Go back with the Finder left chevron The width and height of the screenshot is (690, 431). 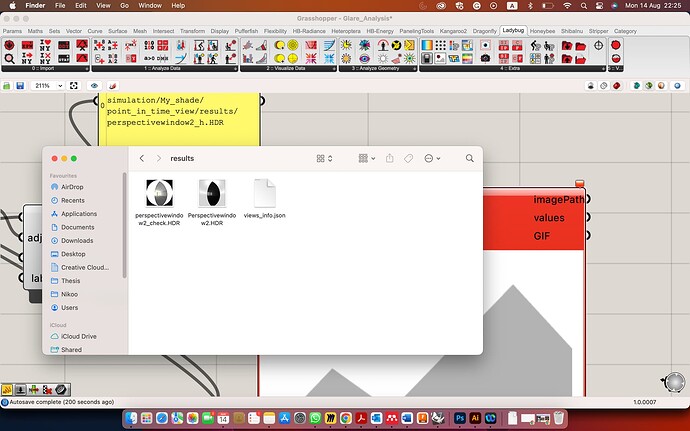tap(142, 158)
